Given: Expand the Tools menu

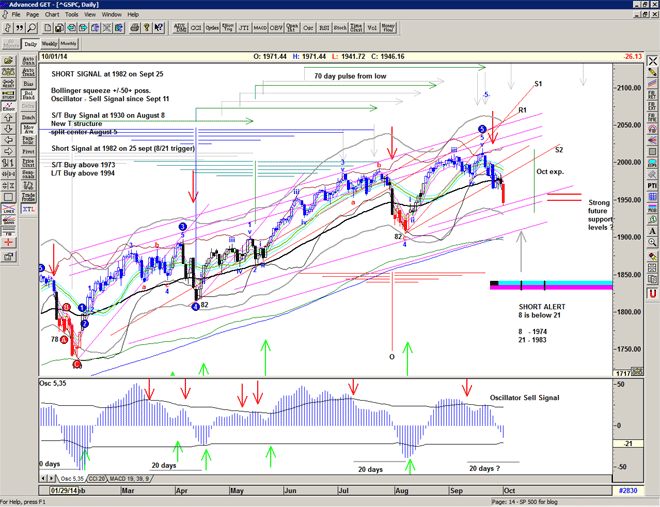Looking at the screenshot, I should (72, 15).
